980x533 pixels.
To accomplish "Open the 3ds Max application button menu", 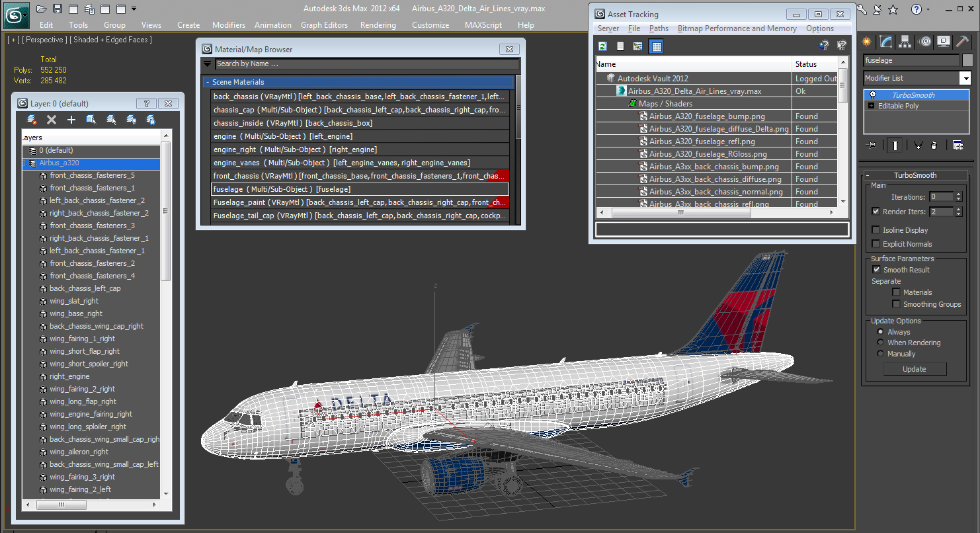I will click(16, 14).
